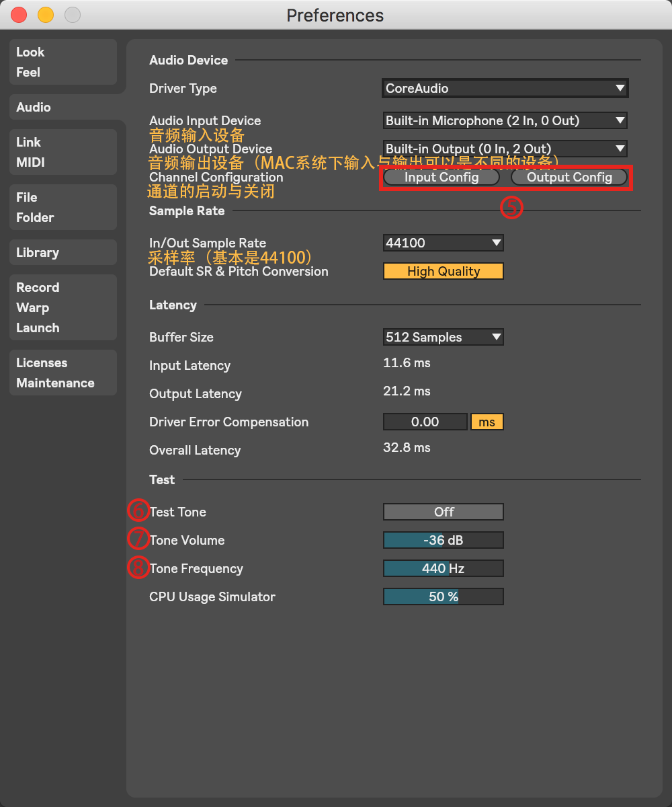Open the Driver Type dropdown
This screenshot has height=807, width=672.
tap(505, 88)
